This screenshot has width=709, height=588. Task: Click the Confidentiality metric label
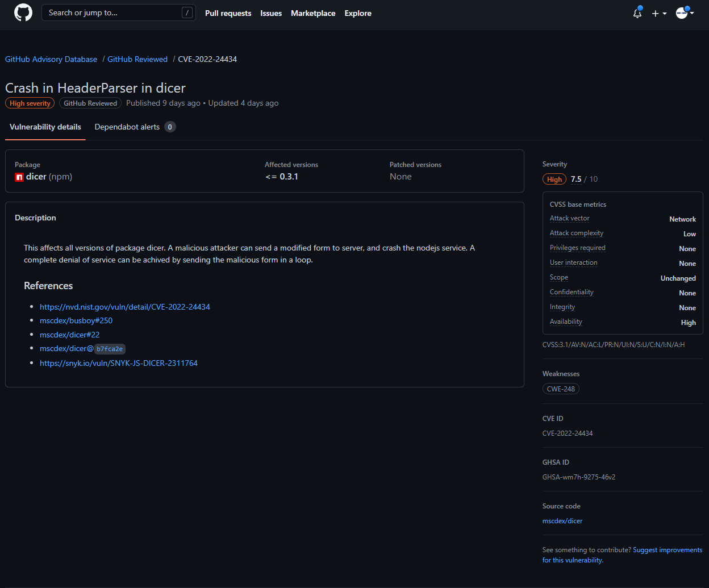(x=572, y=292)
